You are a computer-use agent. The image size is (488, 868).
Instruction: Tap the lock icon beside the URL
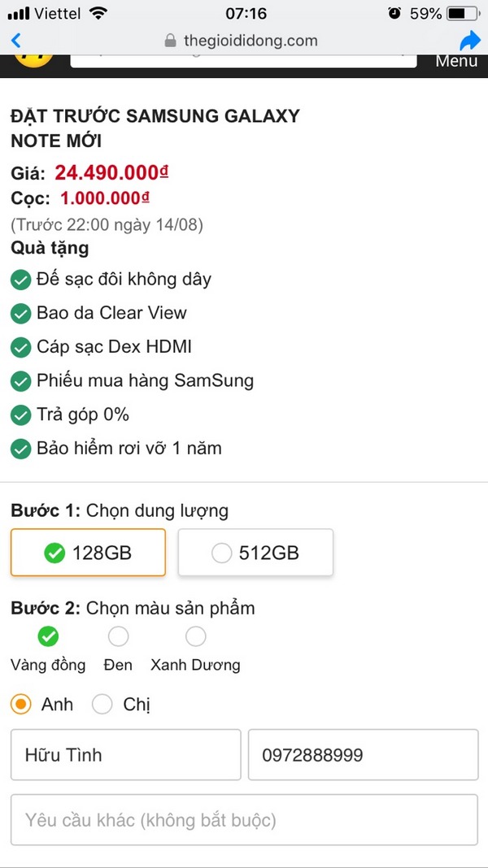click(x=170, y=41)
